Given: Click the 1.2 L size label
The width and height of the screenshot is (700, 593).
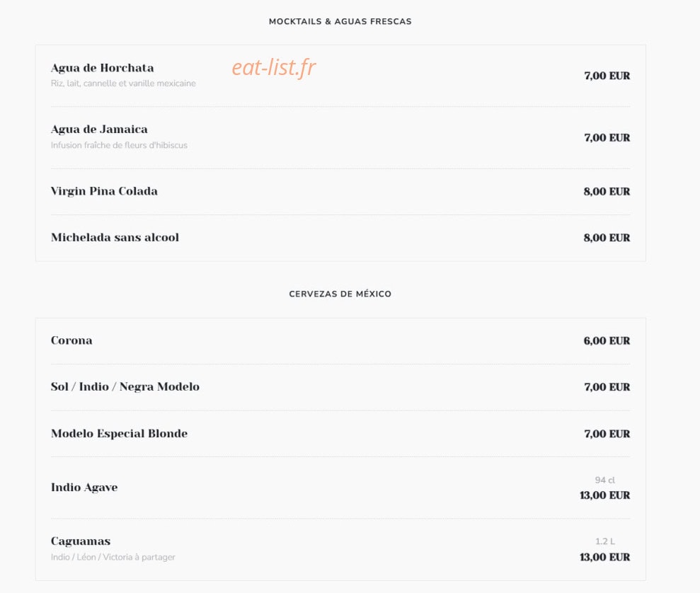Looking at the screenshot, I should click(604, 541).
